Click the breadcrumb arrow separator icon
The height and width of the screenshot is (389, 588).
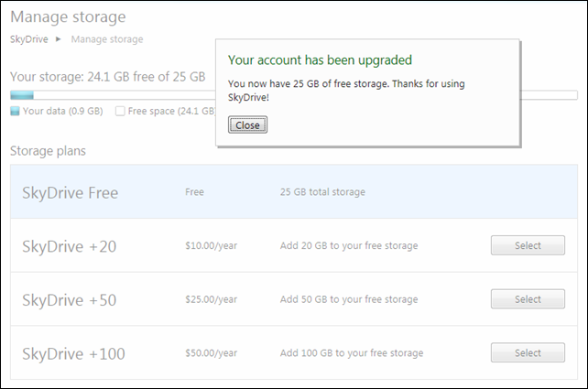tap(60, 39)
